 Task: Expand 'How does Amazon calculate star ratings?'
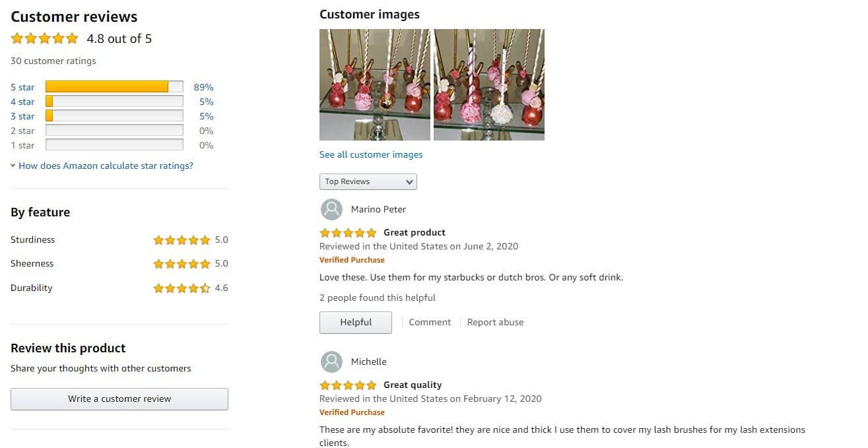106,166
